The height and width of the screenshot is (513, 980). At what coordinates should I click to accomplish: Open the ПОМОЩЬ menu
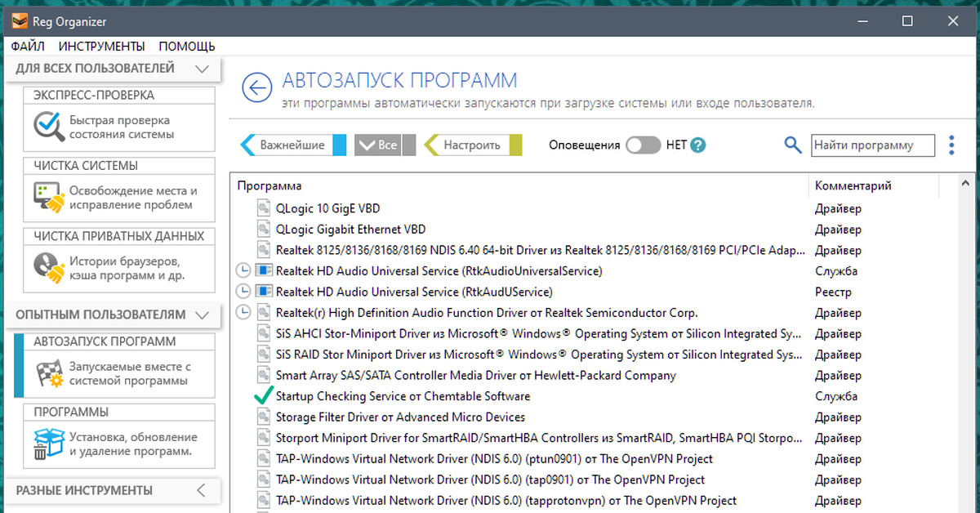[187, 46]
